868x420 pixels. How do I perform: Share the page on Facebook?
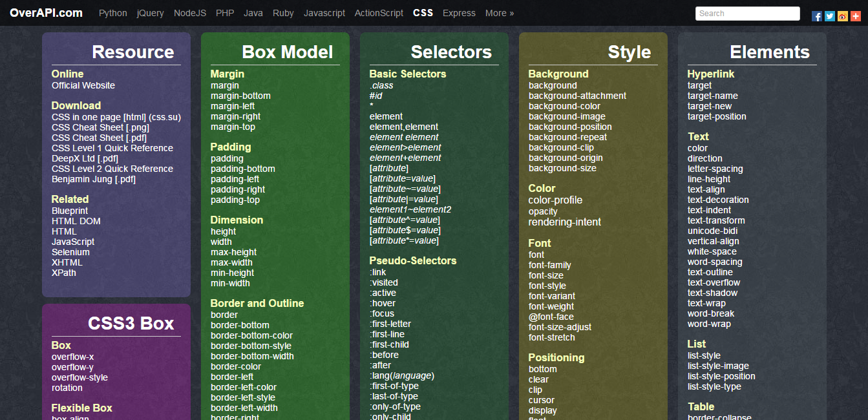pyautogui.click(x=817, y=16)
